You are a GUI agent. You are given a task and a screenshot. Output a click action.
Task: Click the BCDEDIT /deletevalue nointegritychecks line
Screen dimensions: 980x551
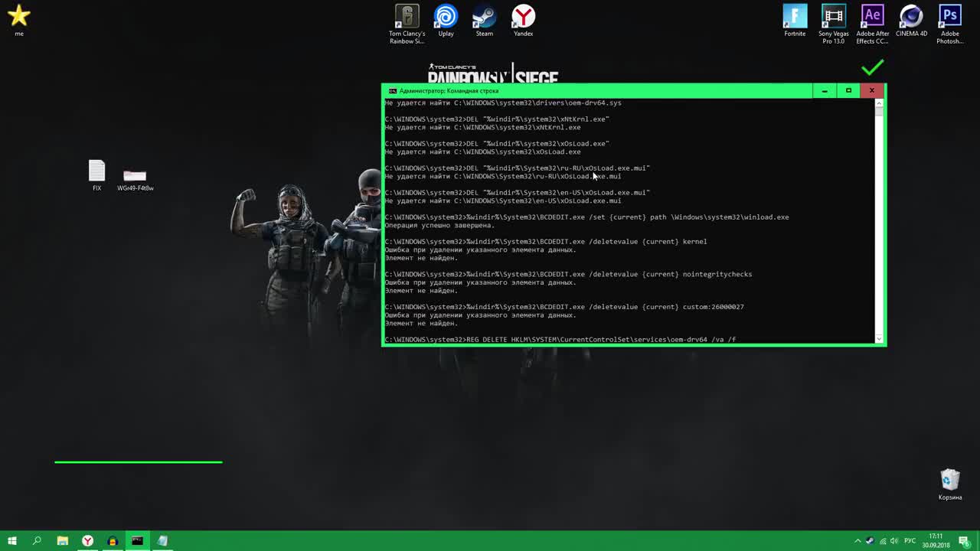click(x=568, y=274)
